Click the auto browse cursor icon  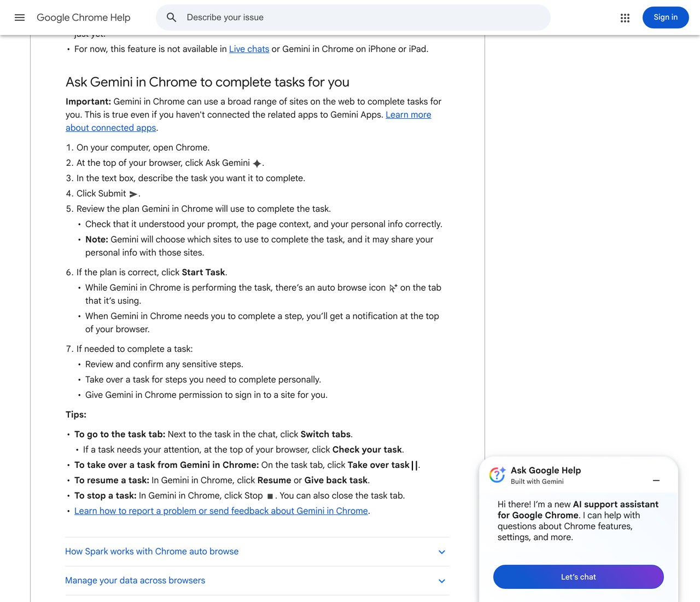pos(393,288)
